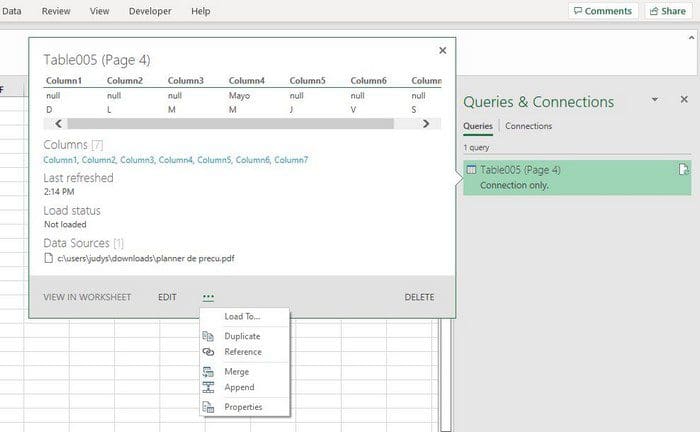Choose Duplicate from the menu

245,336
